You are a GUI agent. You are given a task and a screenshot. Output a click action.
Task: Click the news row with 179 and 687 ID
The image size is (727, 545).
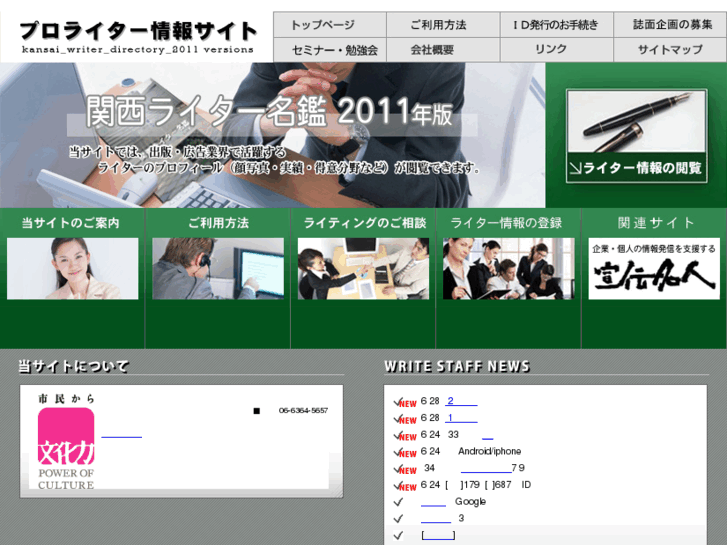(476, 485)
